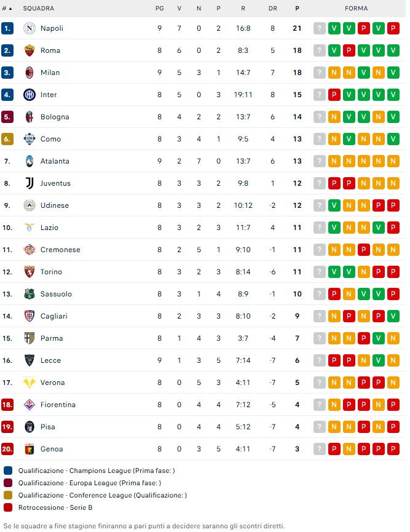Click the Atalanta team crest
This screenshot has height=532, width=410.
tap(29, 161)
